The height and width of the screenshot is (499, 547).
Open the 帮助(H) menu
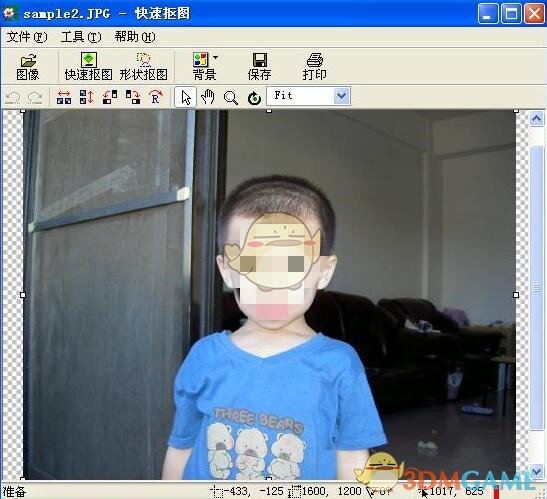tap(135, 37)
